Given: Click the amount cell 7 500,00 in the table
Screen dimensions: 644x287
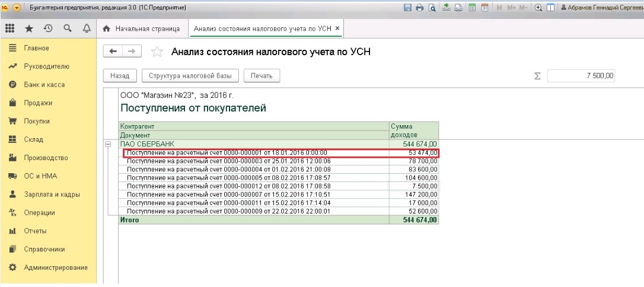Looking at the screenshot, I should point(414,186).
